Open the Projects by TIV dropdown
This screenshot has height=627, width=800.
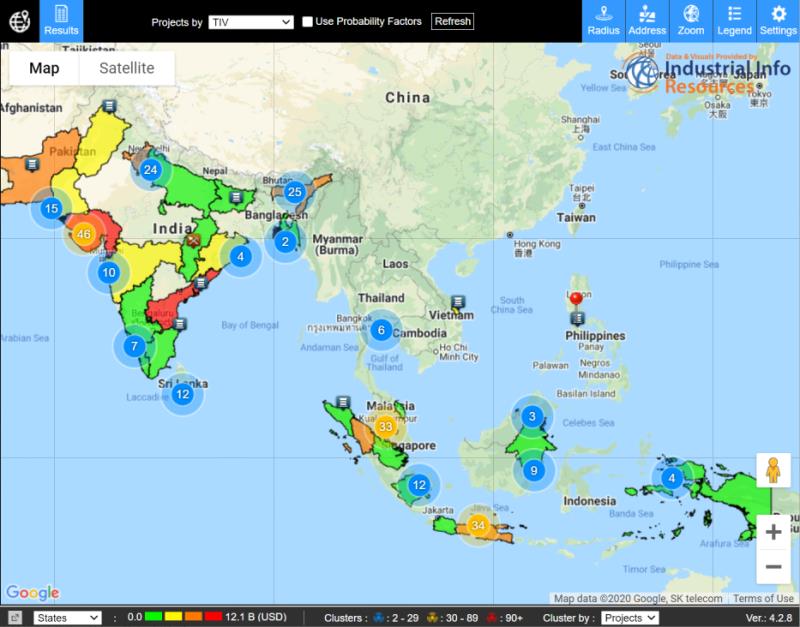[x=250, y=22]
